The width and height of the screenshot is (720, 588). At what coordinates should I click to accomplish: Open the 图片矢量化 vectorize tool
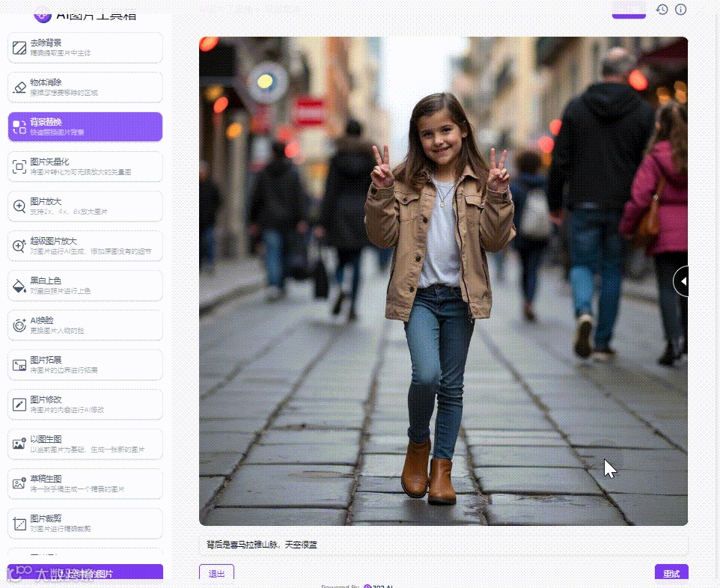(85, 167)
